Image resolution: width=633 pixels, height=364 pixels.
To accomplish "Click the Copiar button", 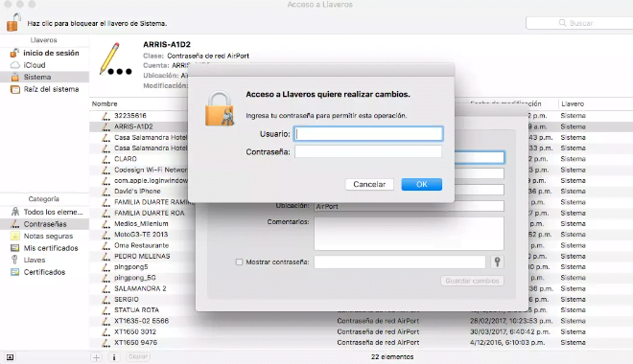I will click(138, 356).
